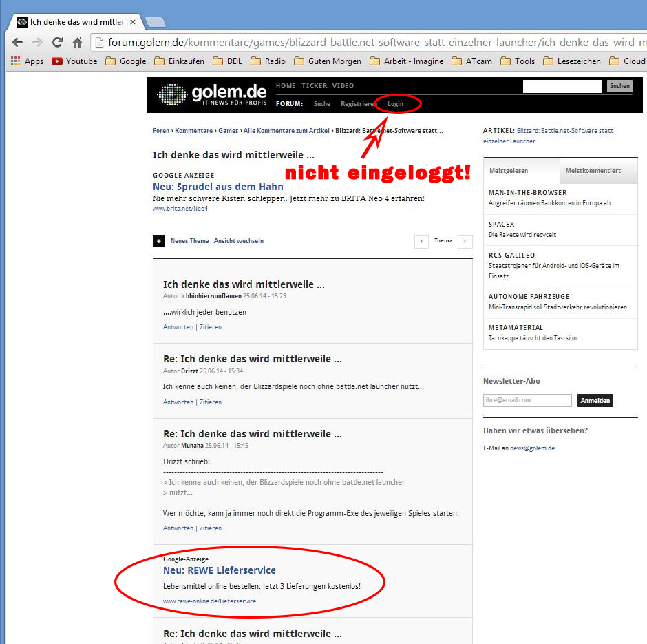This screenshot has width=647, height=644.
Task: Select the TICKER menu item
Action: (314, 86)
